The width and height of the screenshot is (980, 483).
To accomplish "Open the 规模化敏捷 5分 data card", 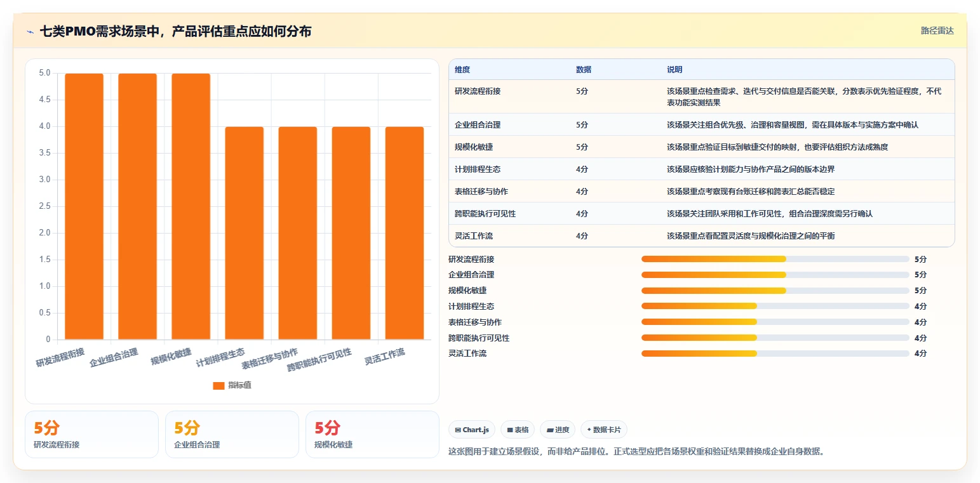I will (x=372, y=434).
